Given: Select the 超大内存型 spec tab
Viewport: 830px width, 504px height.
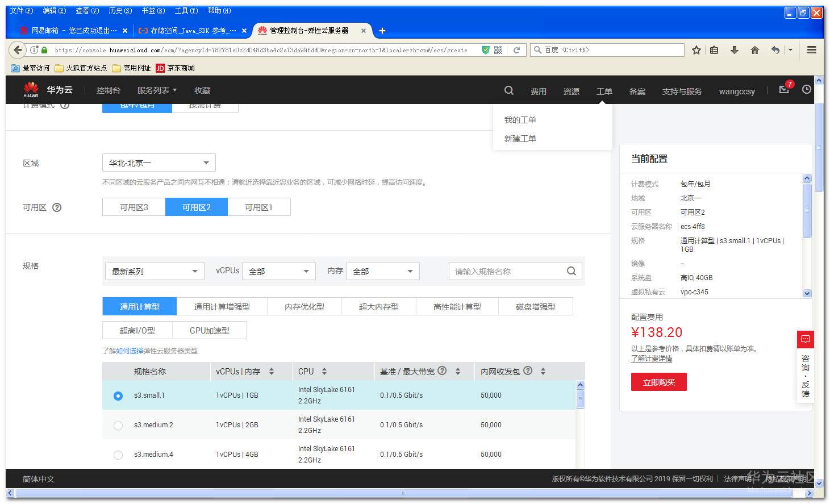Looking at the screenshot, I should pos(379,306).
